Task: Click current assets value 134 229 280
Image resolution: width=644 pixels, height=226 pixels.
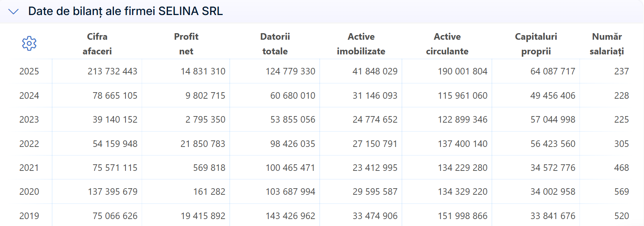Action: pyautogui.click(x=463, y=168)
